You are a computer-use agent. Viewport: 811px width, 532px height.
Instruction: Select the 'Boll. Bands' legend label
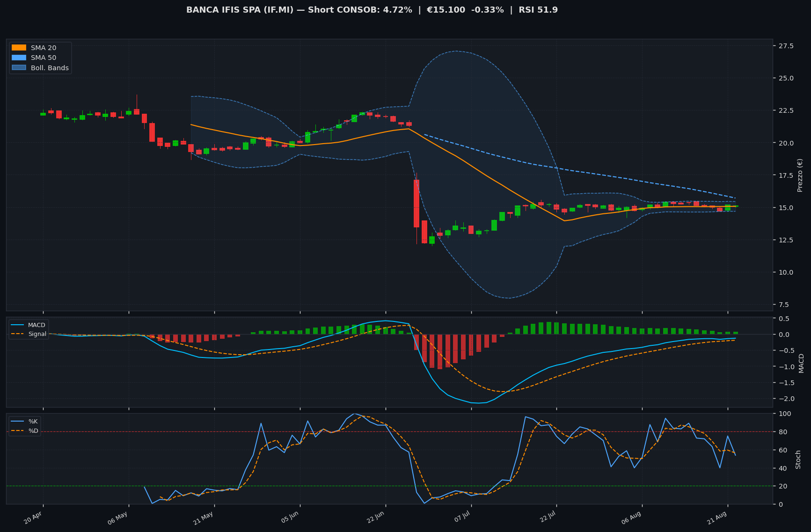pyautogui.click(x=50, y=68)
